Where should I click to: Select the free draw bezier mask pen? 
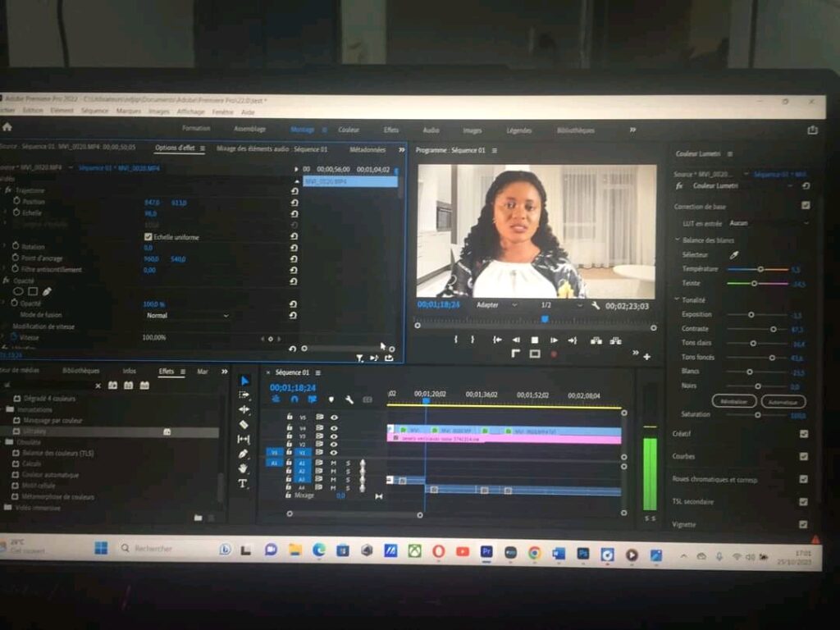pyautogui.click(x=47, y=291)
